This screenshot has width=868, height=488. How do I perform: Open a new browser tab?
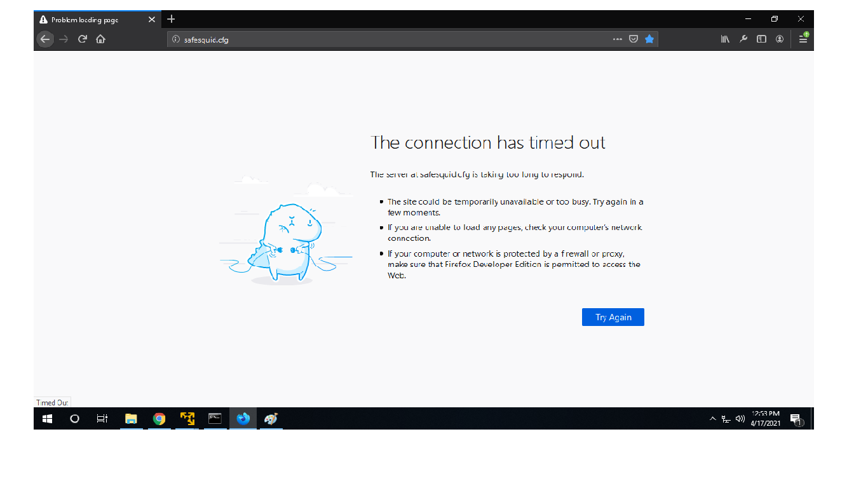click(x=170, y=19)
